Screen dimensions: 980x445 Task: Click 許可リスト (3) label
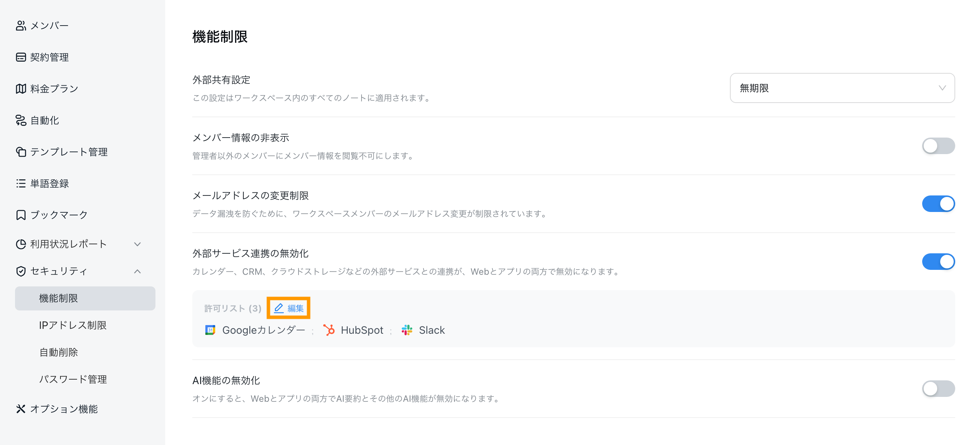pos(233,308)
